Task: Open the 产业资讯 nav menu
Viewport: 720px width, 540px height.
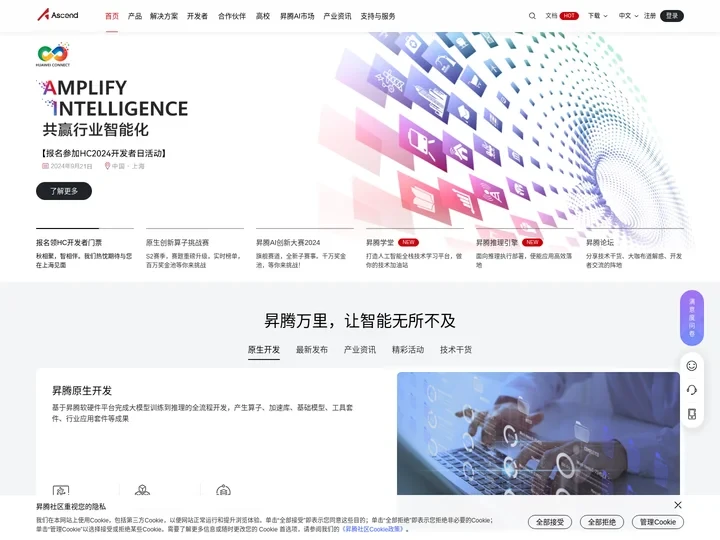Action: 338,16
